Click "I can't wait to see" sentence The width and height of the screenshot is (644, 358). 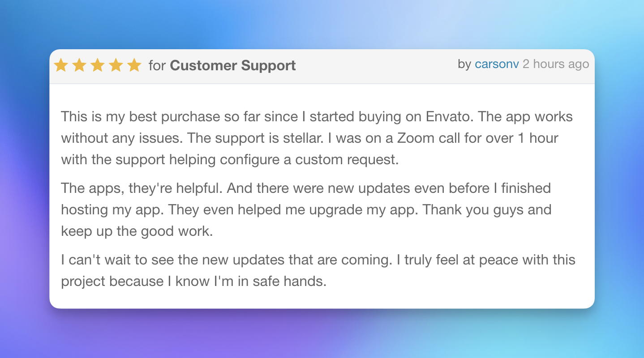(117, 260)
